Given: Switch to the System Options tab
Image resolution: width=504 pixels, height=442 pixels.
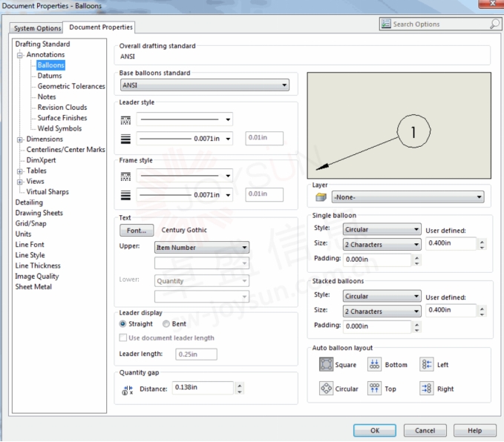Looking at the screenshot, I should pos(37,28).
